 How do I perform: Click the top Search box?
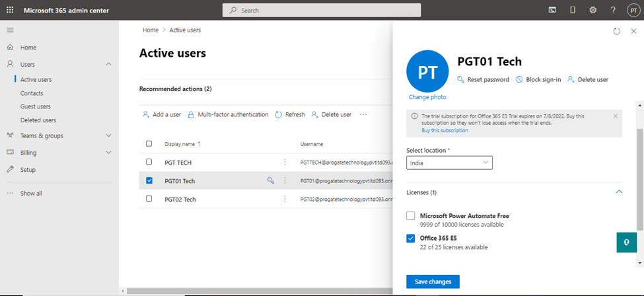click(x=322, y=10)
